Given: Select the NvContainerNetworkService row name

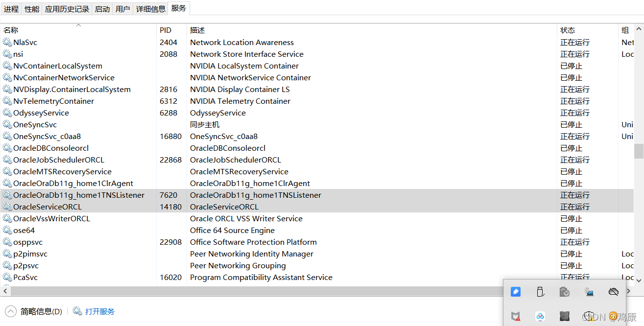Looking at the screenshot, I should 64,78.
